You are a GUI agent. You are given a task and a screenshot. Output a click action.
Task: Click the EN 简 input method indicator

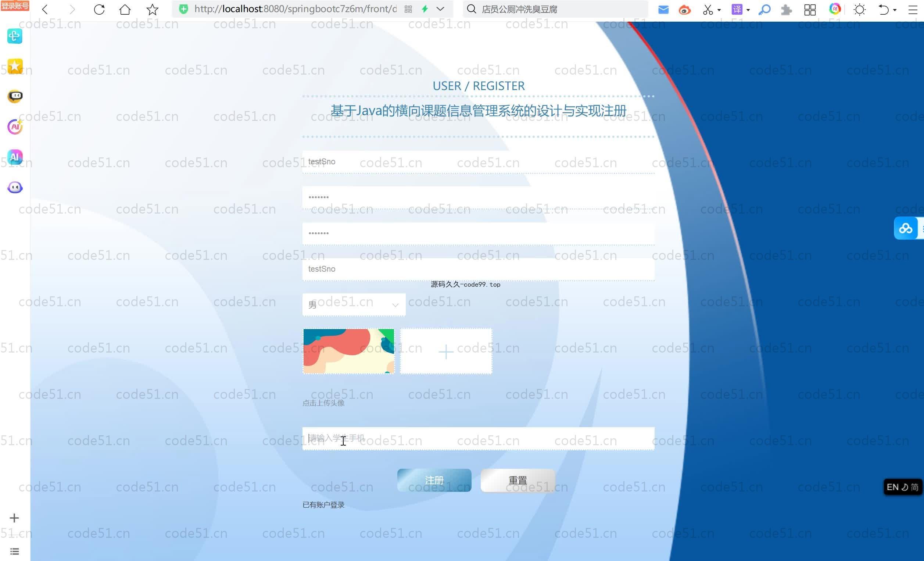point(902,487)
